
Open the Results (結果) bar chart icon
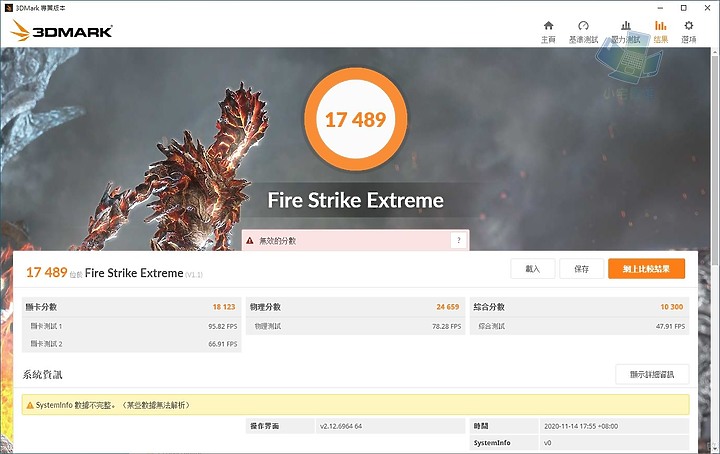[x=660, y=26]
